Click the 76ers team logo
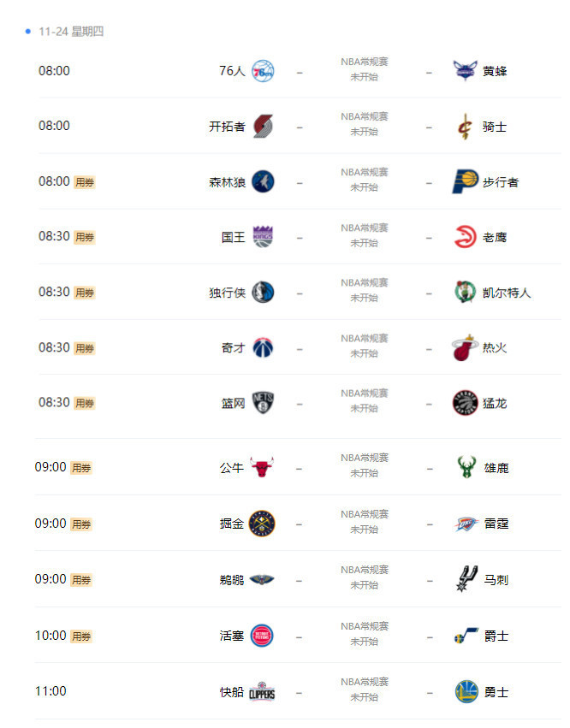Screen dimensions: 570x728 pos(263,71)
